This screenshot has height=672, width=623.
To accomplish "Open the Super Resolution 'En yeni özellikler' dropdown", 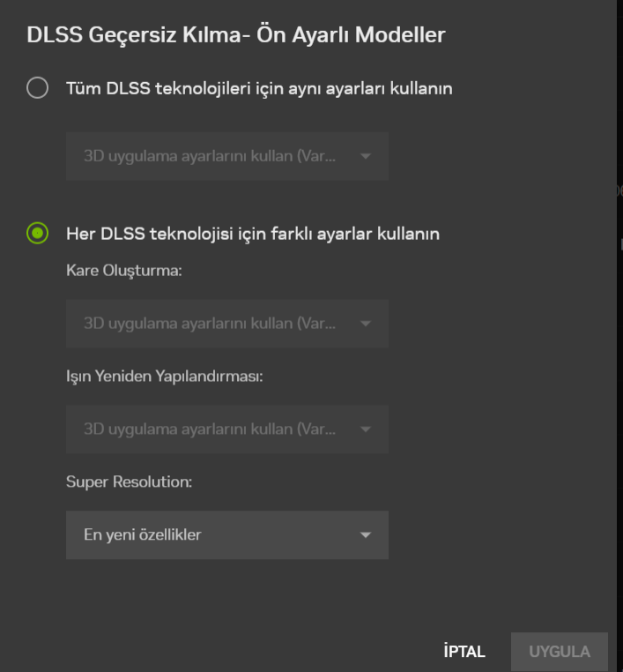I will (227, 534).
